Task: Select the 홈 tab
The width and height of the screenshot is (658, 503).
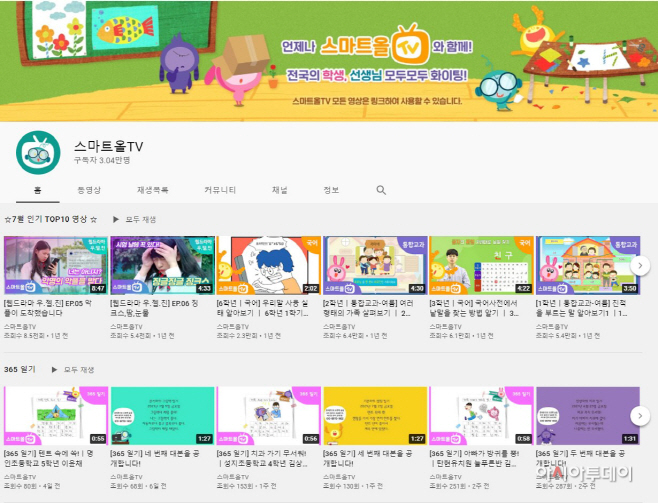Action: click(38, 190)
